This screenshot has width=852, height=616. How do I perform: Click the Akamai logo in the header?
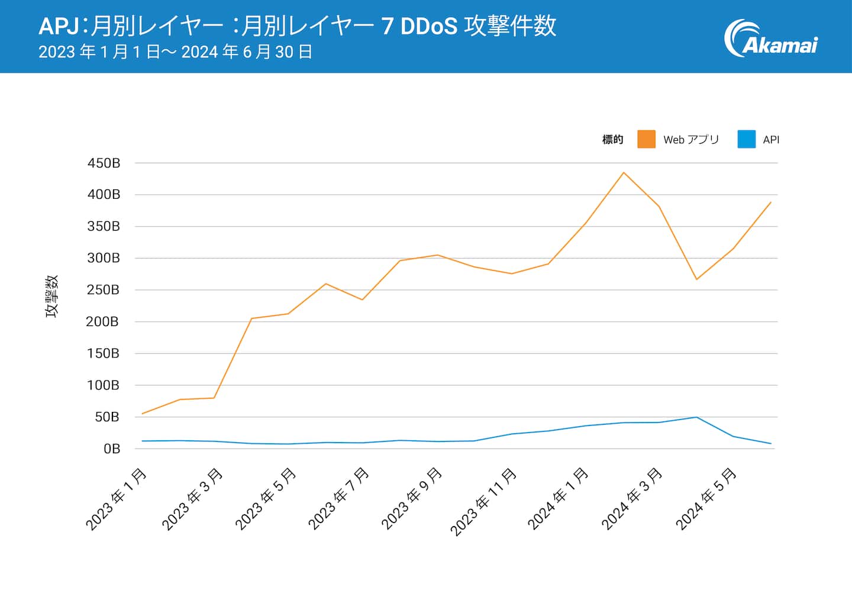pyautogui.click(x=770, y=39)
